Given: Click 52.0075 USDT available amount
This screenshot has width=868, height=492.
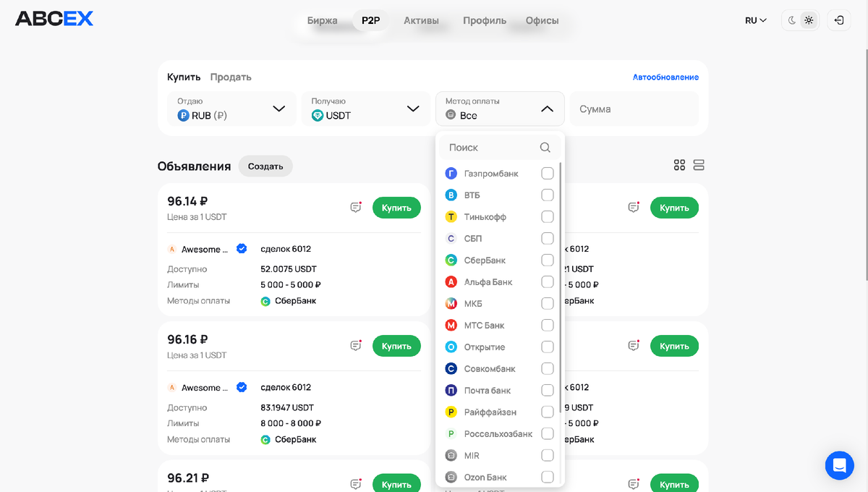Looking at the screenshot, I should tap(289, 269).
